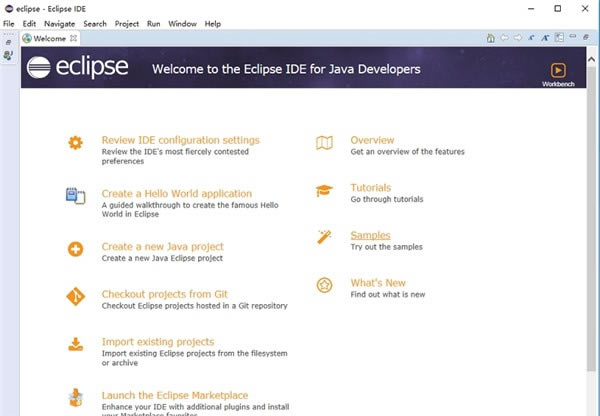Click the graduation cap Tutorials icon
This screenshot has width=600, height=416.
click(324, 190)
